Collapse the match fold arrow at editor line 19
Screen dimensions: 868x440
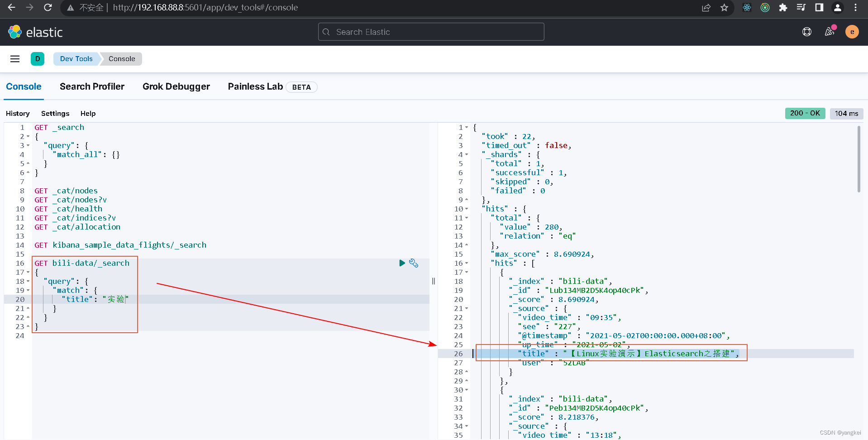[x=28, y=291]
